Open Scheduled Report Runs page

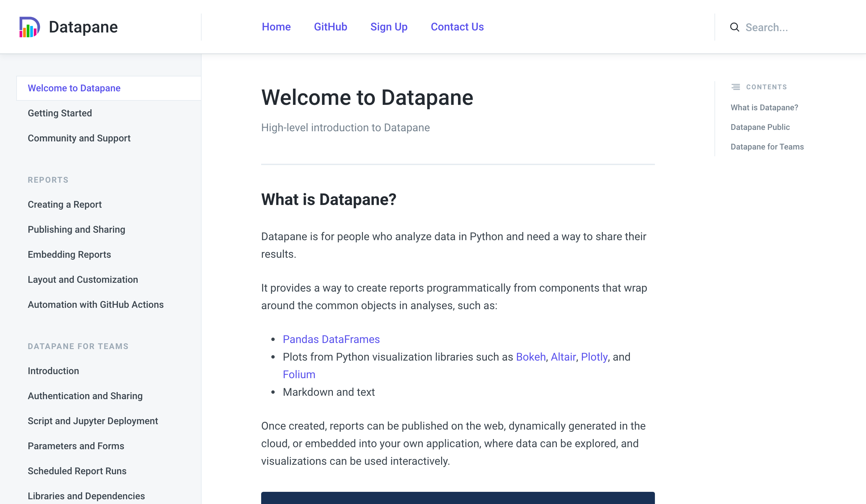(77, 471)
